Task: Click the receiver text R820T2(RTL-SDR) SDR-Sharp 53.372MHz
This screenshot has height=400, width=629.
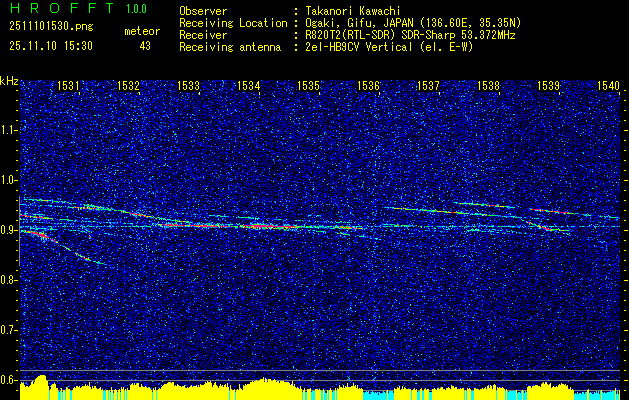Action: point(410,35)
